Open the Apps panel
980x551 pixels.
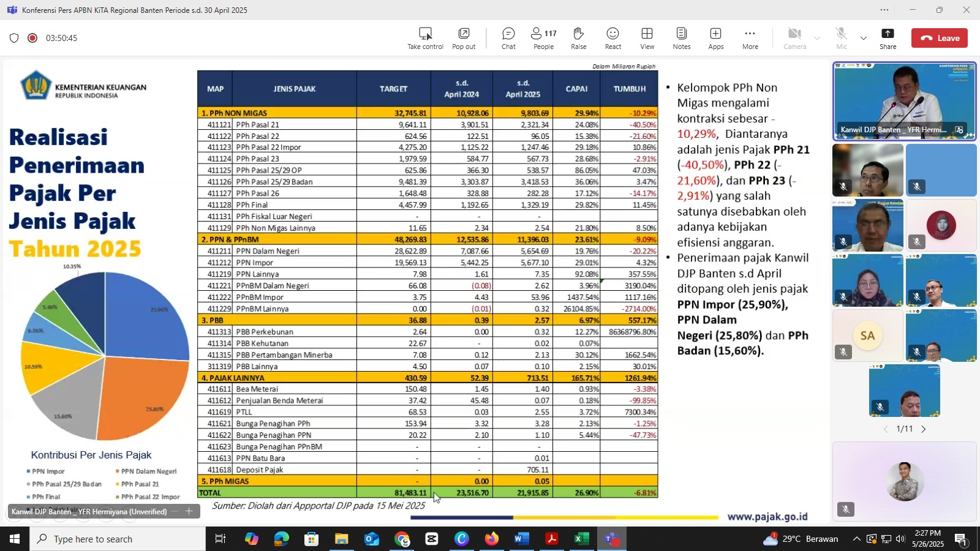(715, 38)
